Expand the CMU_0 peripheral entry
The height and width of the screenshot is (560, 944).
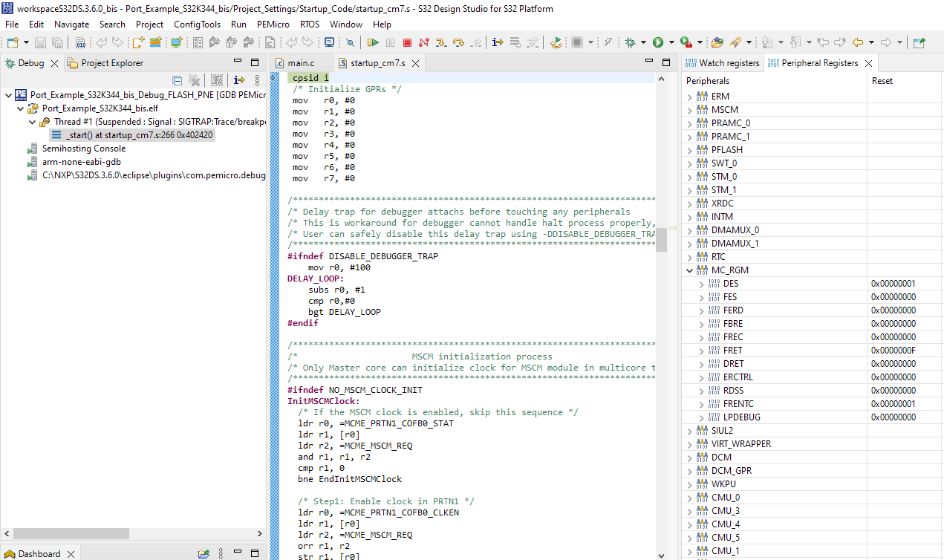pyautogui.click(x=689, y=497)
